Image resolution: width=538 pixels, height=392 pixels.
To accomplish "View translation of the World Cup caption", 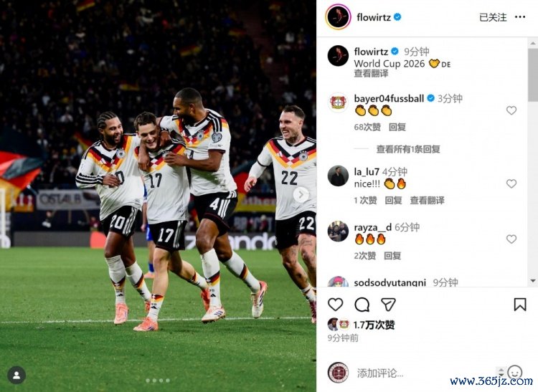I will point(372,73).
